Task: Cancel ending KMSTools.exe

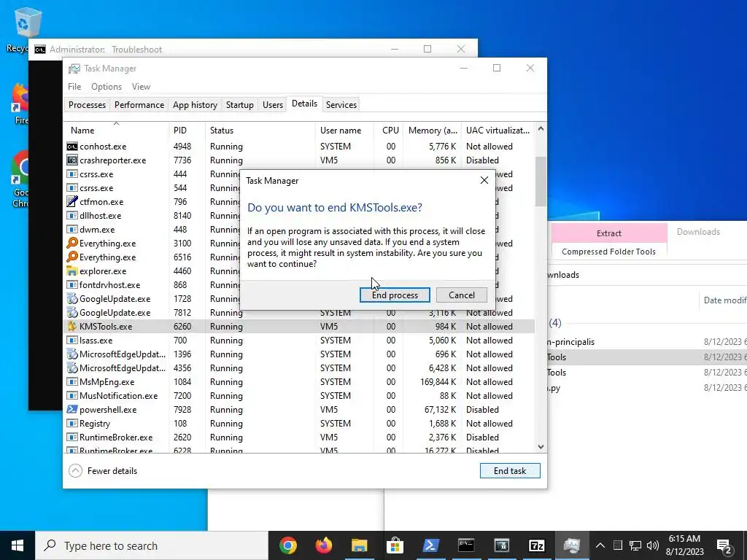Action: [x=461, y=295]
